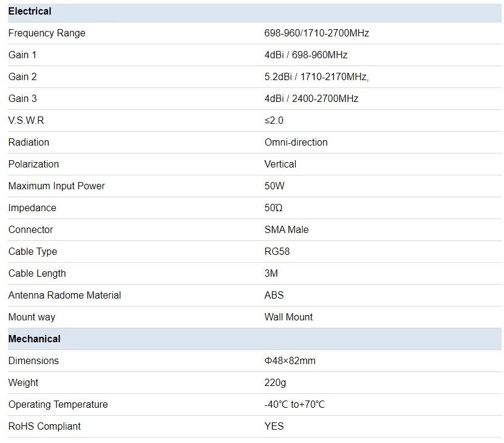Click the 50Ω impedance value
Image resolution: width=504 pixels, height=443 pixels.
pyautogui.click(x=273, y=208)
